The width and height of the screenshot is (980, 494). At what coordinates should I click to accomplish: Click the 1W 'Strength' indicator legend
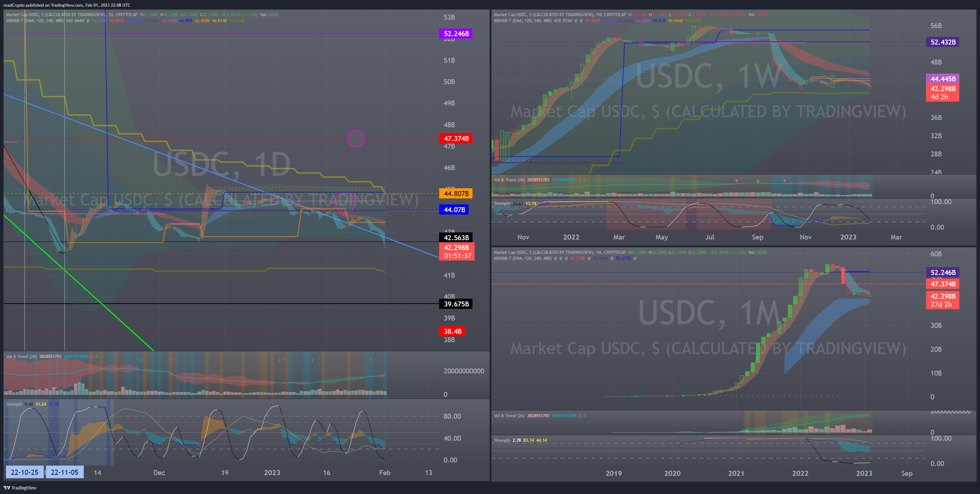click(x=502, y=204)
